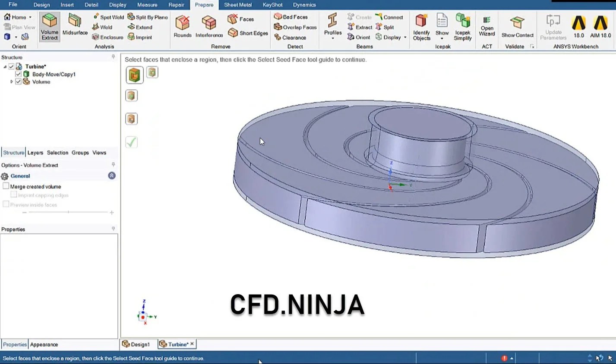Enable the Merge created volume option
616x364 pixels.
pos(6,186)
